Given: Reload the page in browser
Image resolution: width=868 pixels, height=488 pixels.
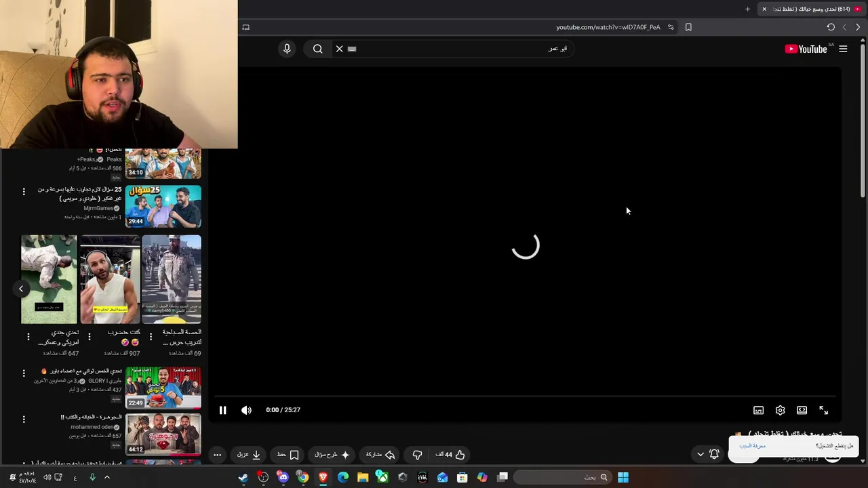Looking at the screenshot, I should click(831, 27).
